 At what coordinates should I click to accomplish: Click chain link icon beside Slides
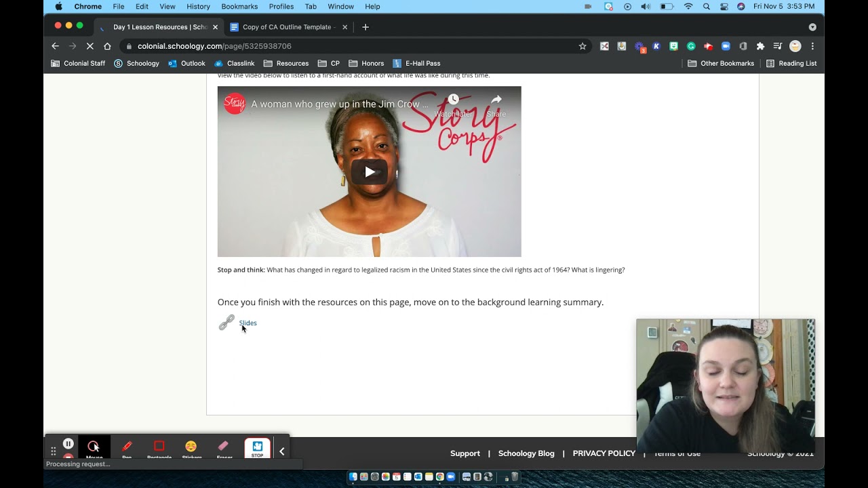pyautogui.click(x=226, y=323)
